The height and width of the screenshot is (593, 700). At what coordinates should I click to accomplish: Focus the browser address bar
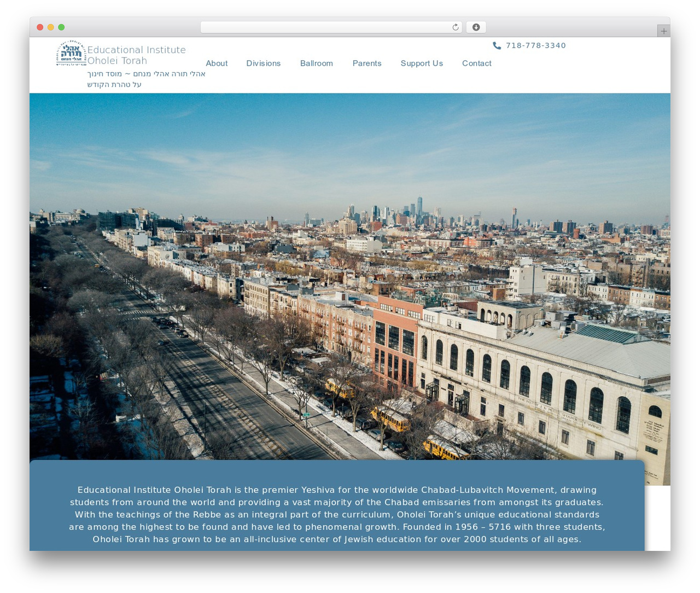pos(331,27)
